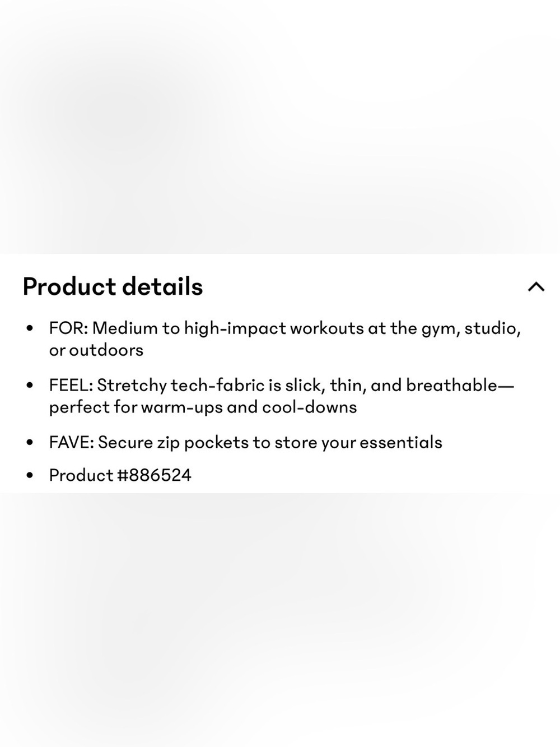Click 'perfect for warm-ups and cool-downs' line
The image size is (560, 747).
[x=203, y=407]
